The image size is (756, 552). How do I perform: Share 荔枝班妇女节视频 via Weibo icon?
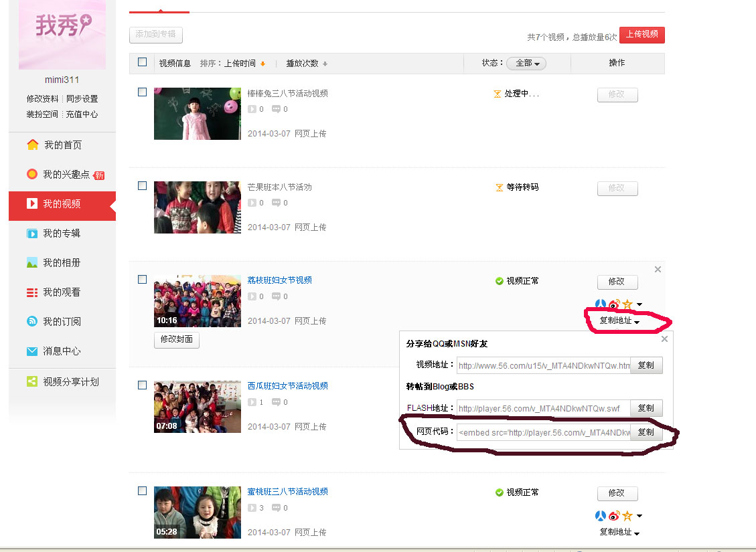coord(614,305)
